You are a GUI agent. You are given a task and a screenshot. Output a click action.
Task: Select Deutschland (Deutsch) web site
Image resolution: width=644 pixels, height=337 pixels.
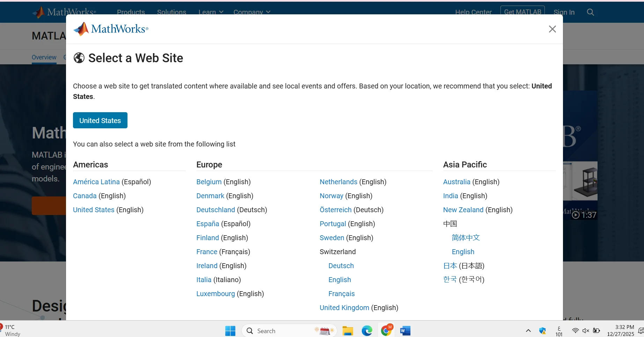(x=232, y=210)
